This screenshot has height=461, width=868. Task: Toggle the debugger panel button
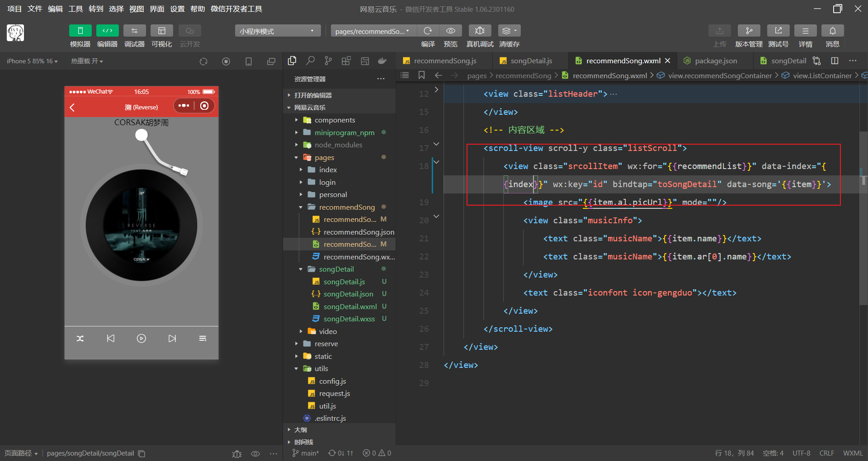coord(134,31)
